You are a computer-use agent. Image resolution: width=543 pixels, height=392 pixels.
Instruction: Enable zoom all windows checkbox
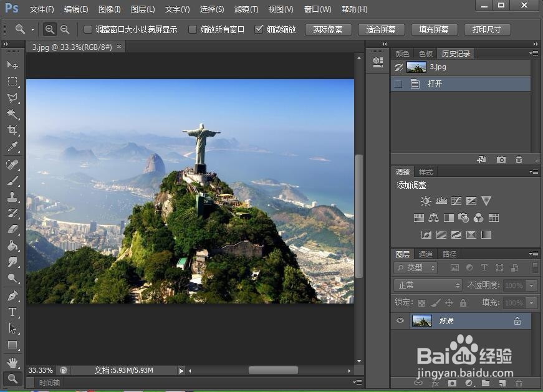point(193,29)
